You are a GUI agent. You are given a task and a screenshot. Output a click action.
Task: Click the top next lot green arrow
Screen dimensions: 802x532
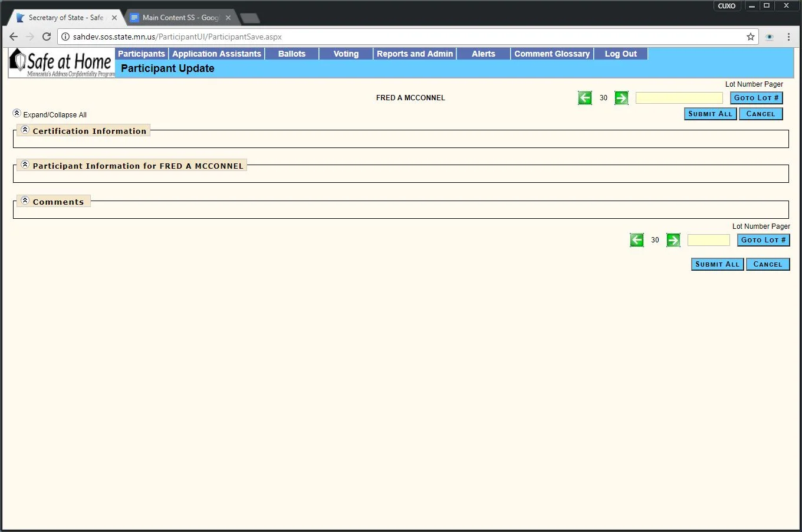click(x=622, y=98)
